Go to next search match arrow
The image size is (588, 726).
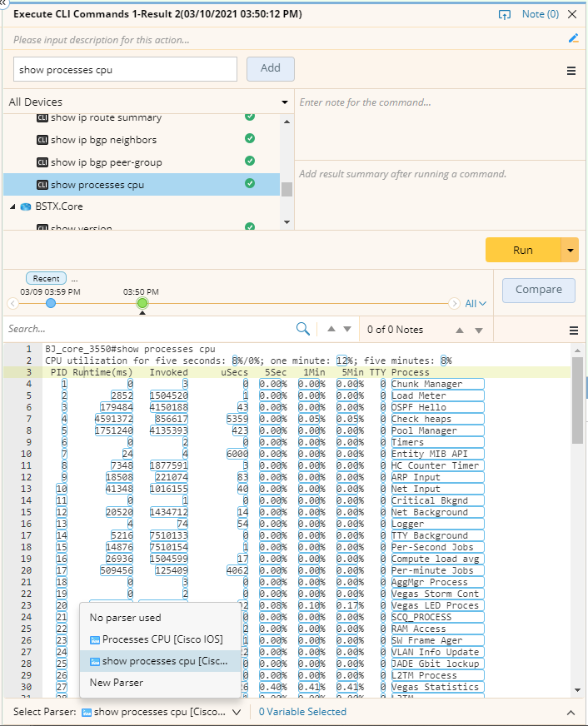(347, 329)
